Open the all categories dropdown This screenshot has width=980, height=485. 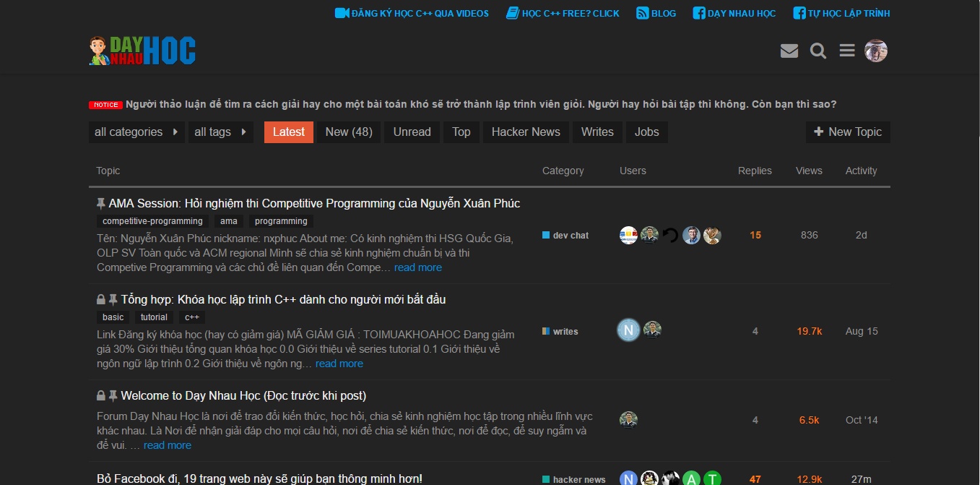click(136, 132)
